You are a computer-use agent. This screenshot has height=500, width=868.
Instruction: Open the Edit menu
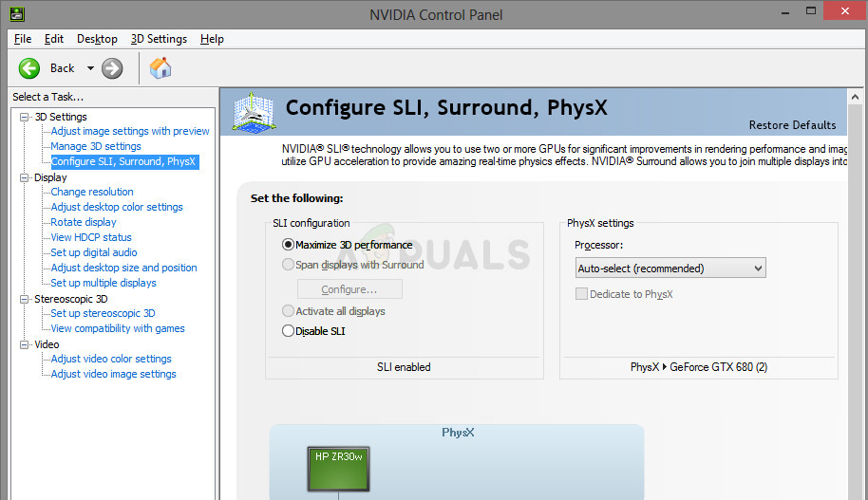point(54,39)
